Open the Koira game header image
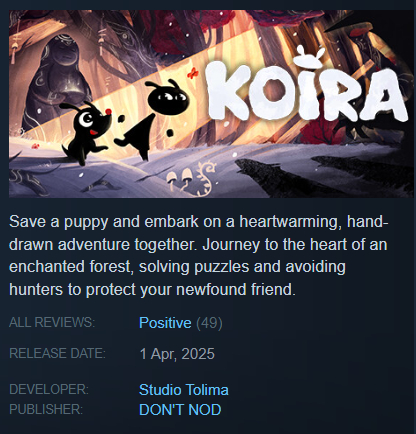This screenshot has width=416, height=434. [211, 104]
